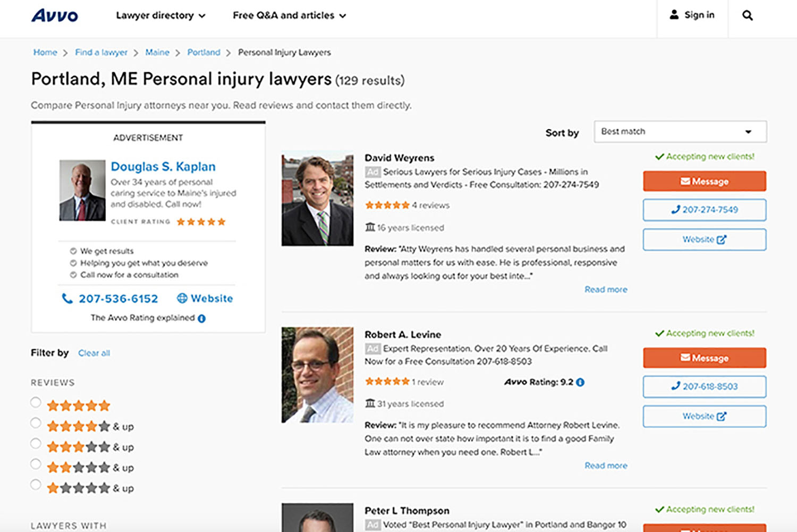Click the envelope icon on David Weyrens' Message button
Viewport: 797px width, 532px height.
684,181
